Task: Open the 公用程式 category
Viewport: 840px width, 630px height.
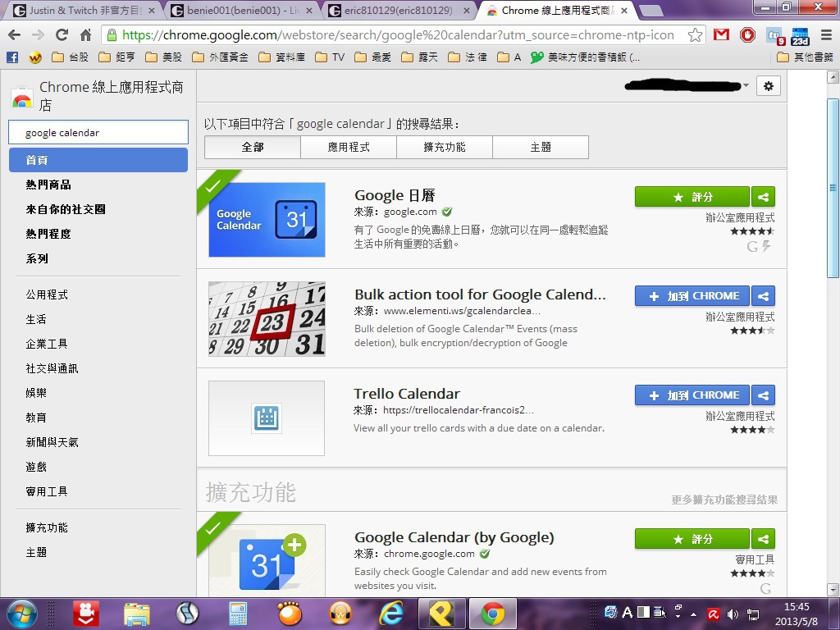Action: [47, 294]
